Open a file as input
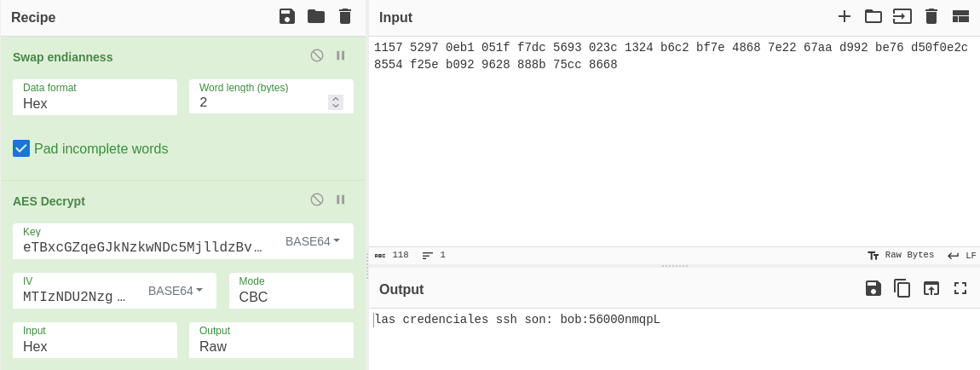980x370 pixels. pyautogui.click(x=902, y=17)
